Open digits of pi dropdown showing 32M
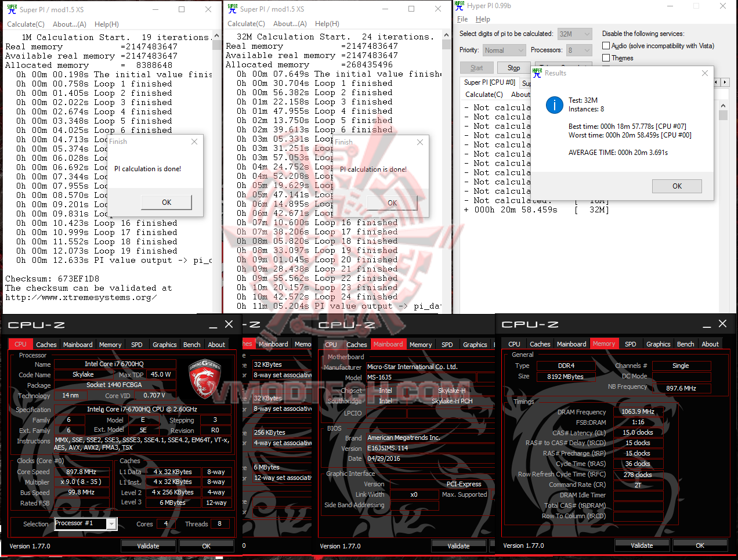 [x=574, y=34]
